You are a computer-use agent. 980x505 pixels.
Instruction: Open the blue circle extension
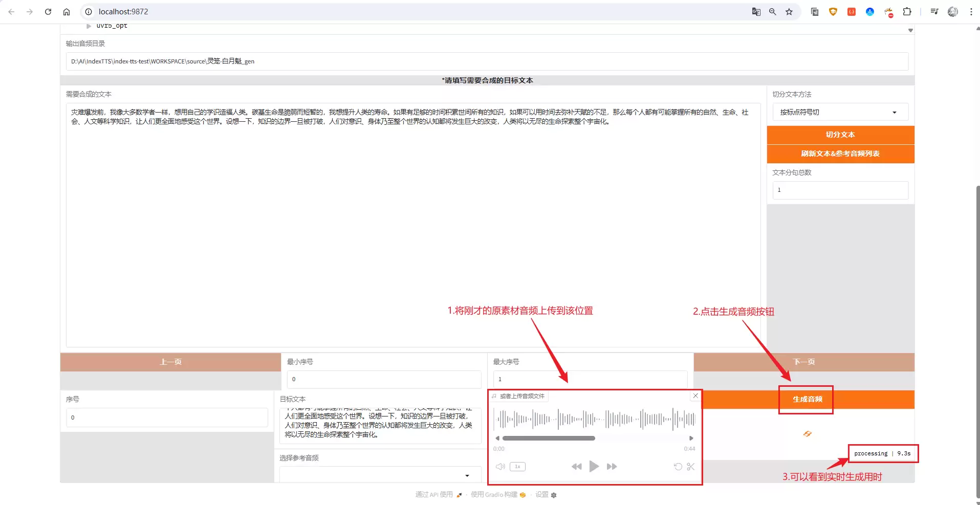coord(870,12)
